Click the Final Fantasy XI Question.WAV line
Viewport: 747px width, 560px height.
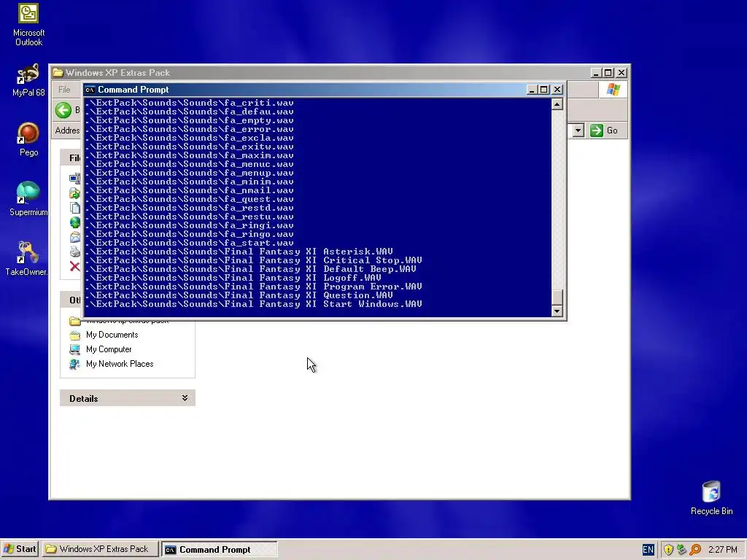pos(239,295)
